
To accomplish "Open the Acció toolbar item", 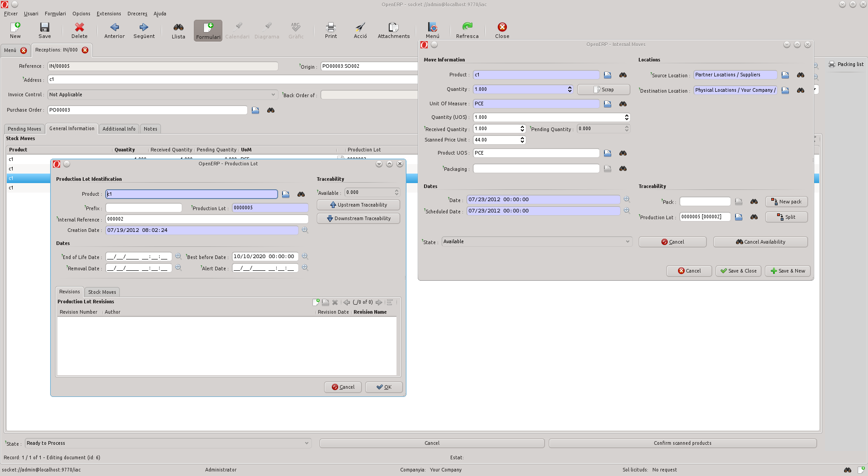I will click(360, 30).
